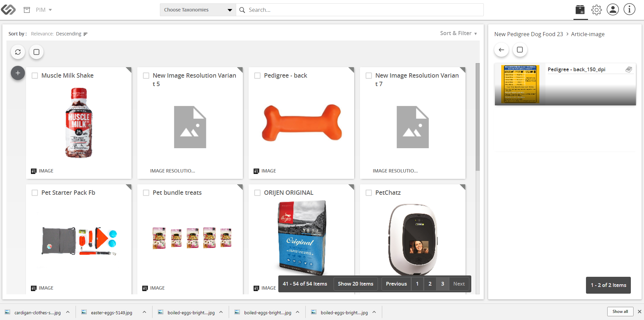
Task: Tick the ORIJEN ORIGINAL checkbox
Action: 257,193
